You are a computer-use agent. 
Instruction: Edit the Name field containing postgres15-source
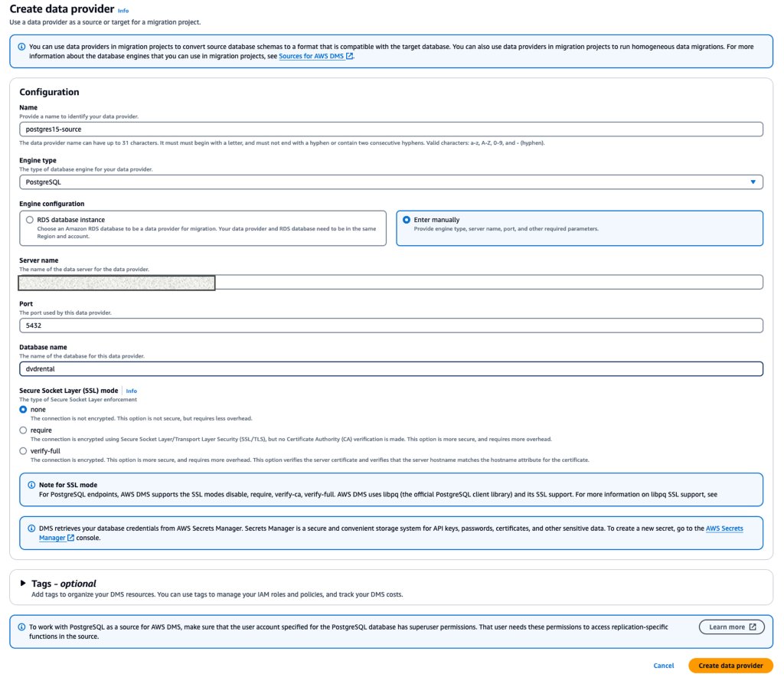(391, 129)
